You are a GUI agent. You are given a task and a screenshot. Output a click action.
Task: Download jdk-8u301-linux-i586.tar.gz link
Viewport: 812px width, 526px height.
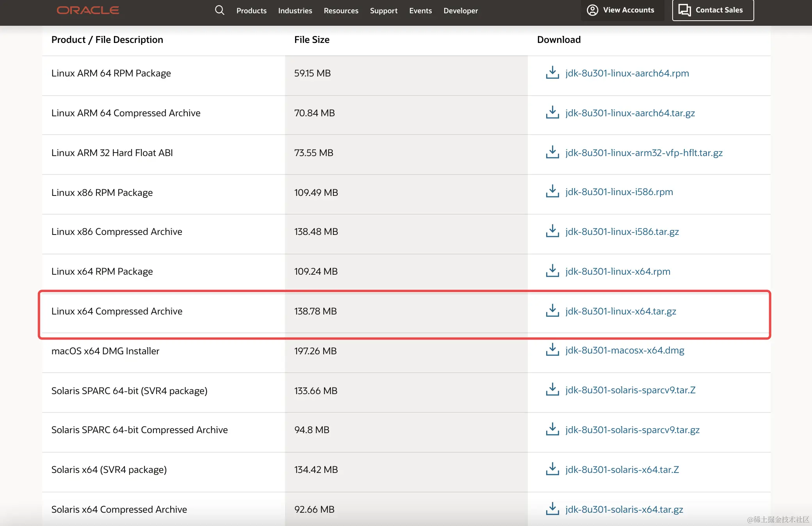pyautogui.click(x=622, y=231)
